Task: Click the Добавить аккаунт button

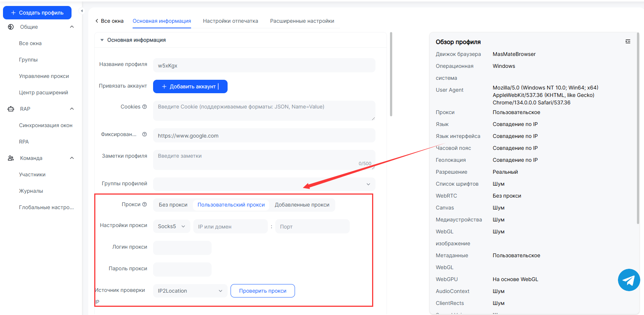Action: [190, 86]
